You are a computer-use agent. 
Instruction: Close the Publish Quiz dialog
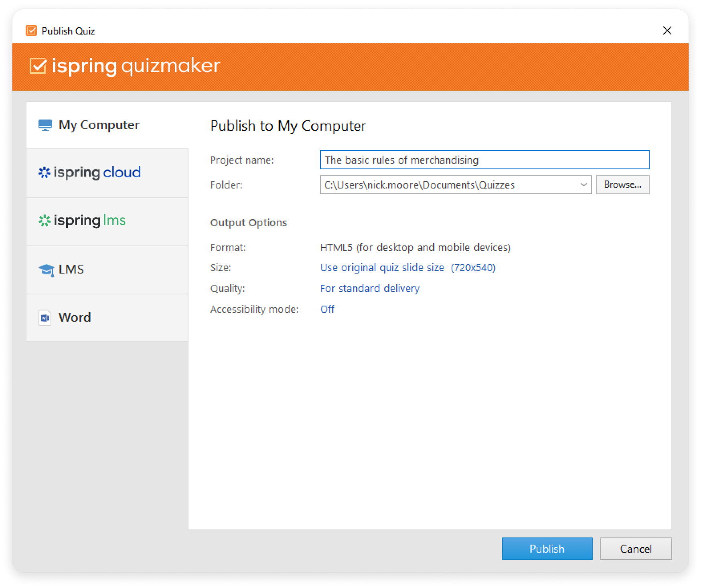(667, 30)
